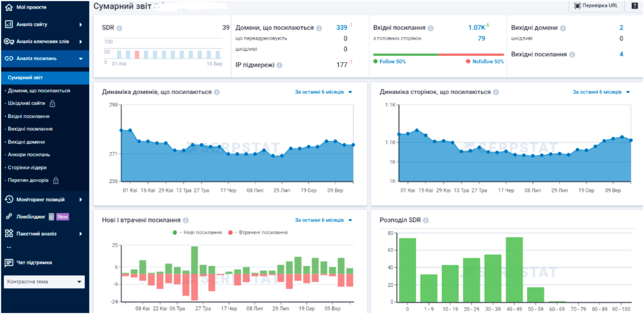Screen dimensions: 644x315
Task: Click the home icon beside Мої проєкти
Action: [x=9, y=7]
